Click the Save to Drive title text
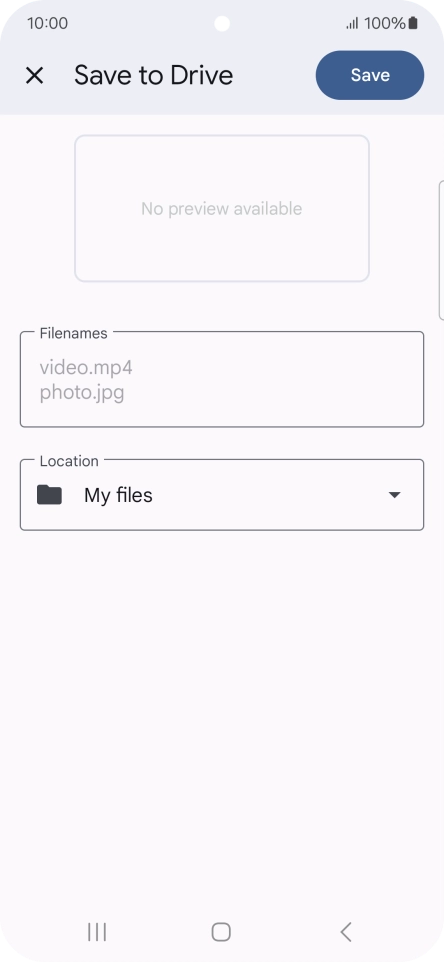The height and width of the screenshot is (962, 444). 154,75
